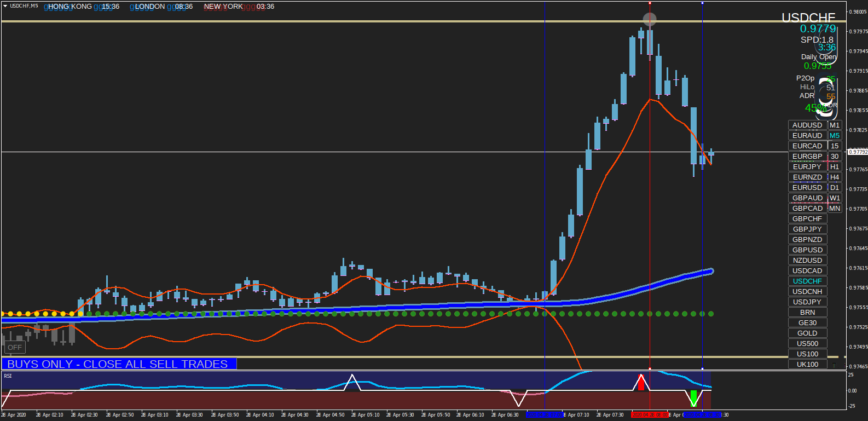Select the US500 index button

(x=807, y=344)
